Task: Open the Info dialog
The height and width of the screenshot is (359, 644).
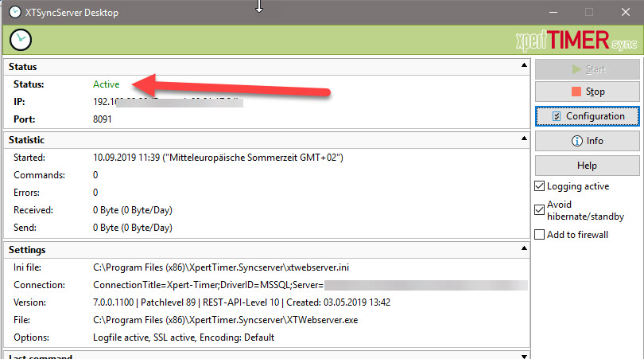Action: pyautogui.click(x=587, y=141)
